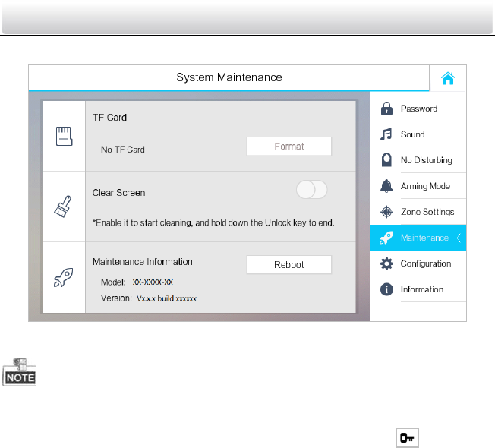This screenshot has width=495, height=448.
Task: Click the Arming Mode bell icon
Action: (x=386, y=186)
